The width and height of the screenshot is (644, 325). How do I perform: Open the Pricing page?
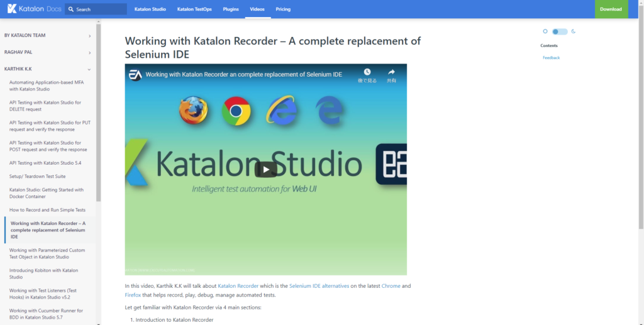pos(283,9)
